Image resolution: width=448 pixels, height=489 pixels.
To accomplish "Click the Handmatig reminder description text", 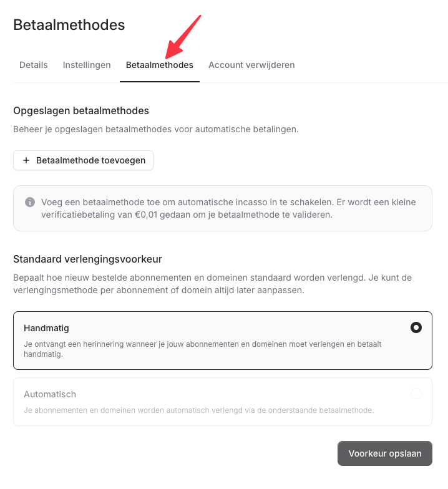I will [203, 349].
